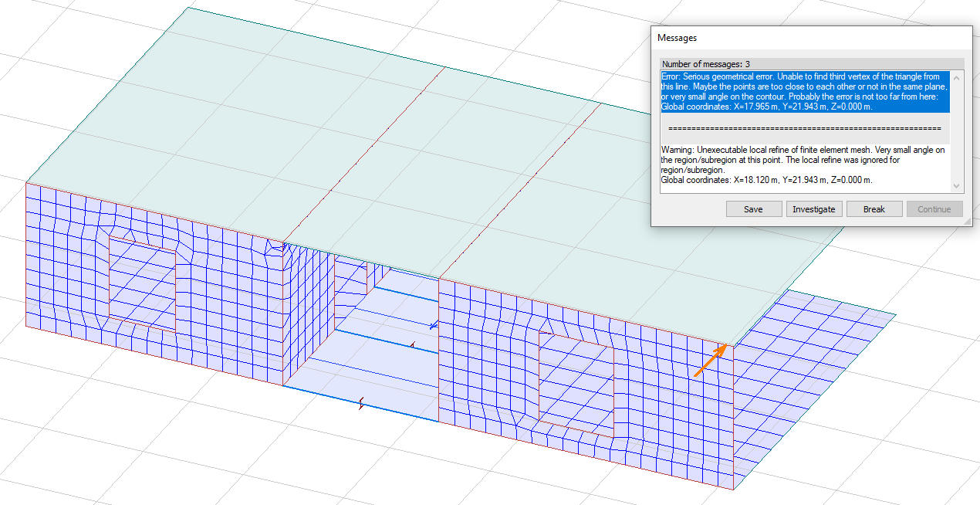Click the Save button in Messages dialog
980x505 pixels.
pos(753,209)
